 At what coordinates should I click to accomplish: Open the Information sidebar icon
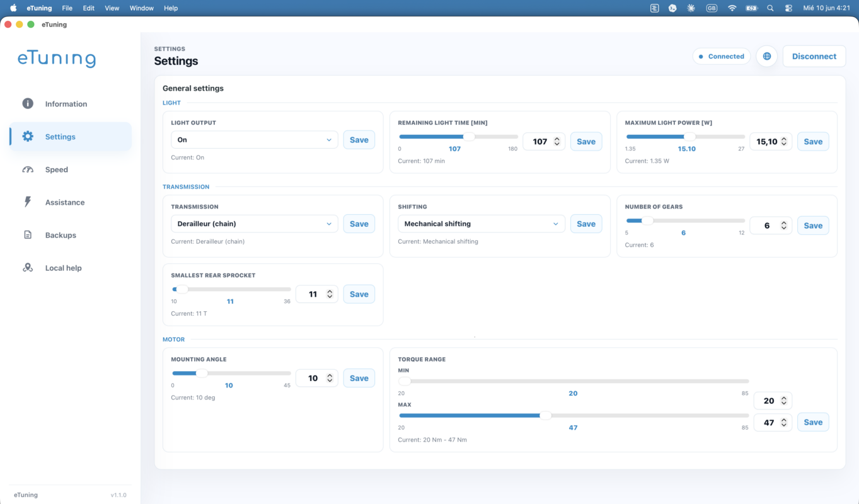coord(28,103)
